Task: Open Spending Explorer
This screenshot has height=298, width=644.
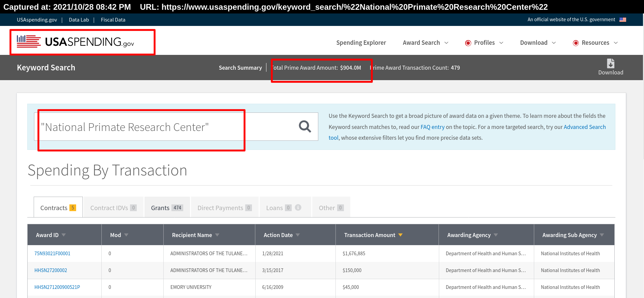Action: point(361,43)
